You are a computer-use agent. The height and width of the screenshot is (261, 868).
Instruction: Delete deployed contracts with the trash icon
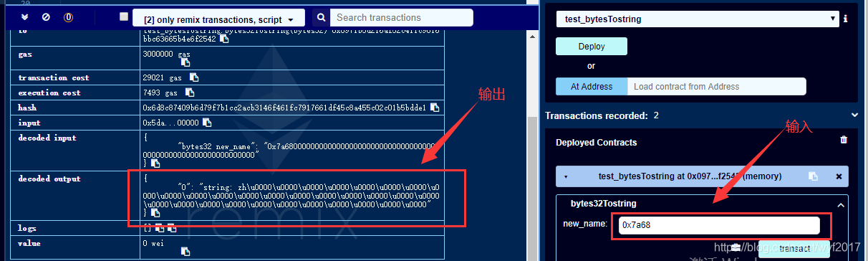(x=844, y=141)
